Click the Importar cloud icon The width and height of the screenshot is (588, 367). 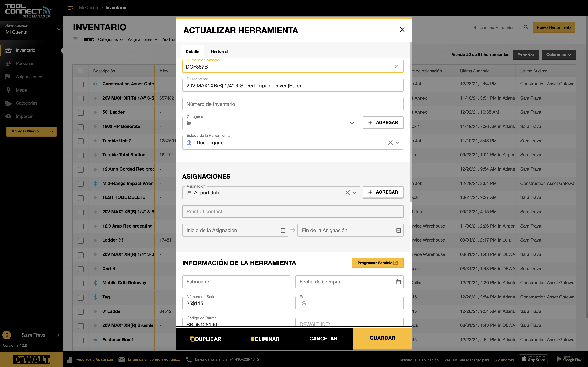tap(8, 116)
